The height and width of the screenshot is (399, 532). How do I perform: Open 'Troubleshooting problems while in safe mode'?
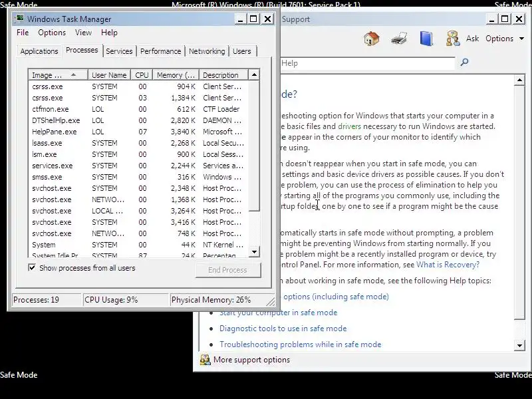(x=301, y=344)
